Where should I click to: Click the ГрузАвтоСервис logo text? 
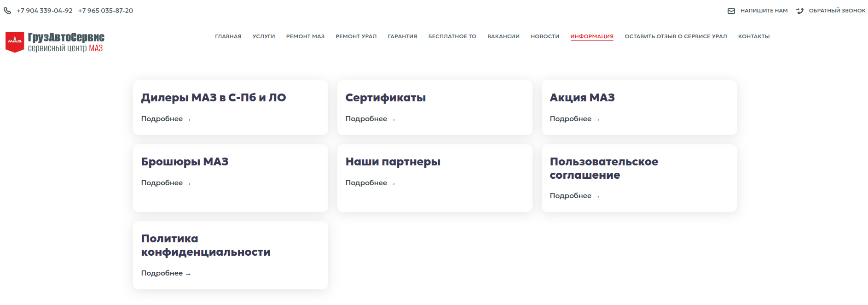point(66,37)
